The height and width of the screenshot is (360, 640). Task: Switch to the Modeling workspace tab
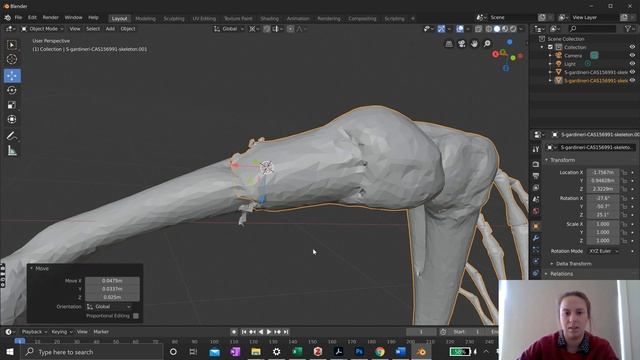click(145, 19)
